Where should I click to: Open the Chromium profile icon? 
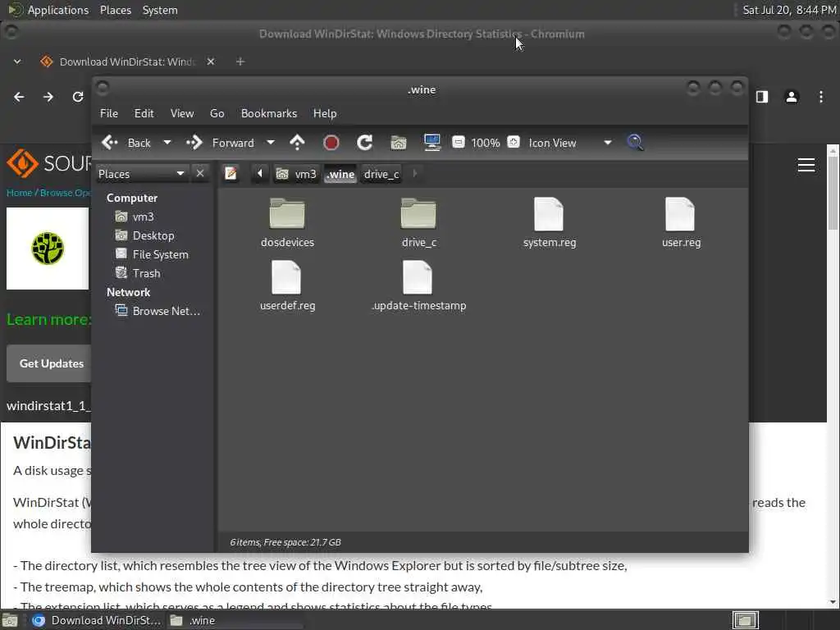click(x=792, y=97)
